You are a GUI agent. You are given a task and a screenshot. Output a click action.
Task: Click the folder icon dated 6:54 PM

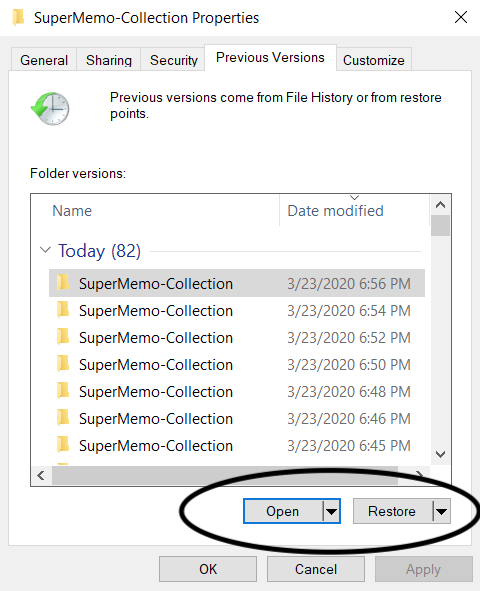point(63,310)
